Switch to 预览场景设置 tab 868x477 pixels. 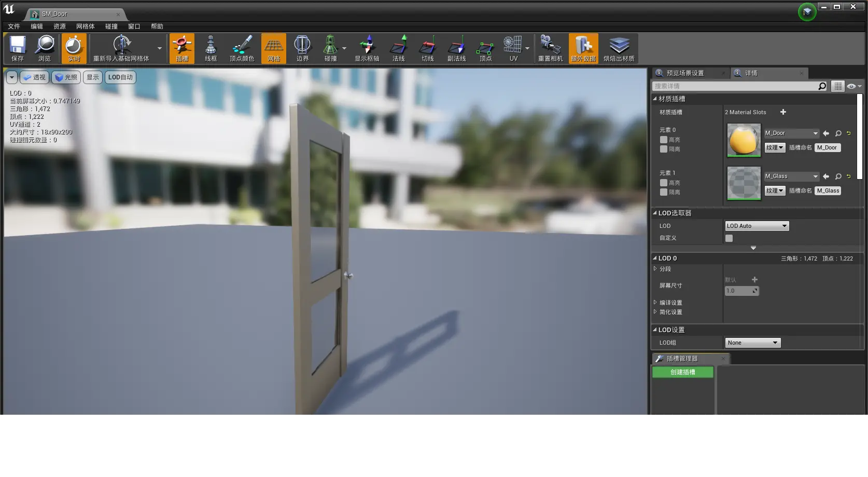pos(690,73)
